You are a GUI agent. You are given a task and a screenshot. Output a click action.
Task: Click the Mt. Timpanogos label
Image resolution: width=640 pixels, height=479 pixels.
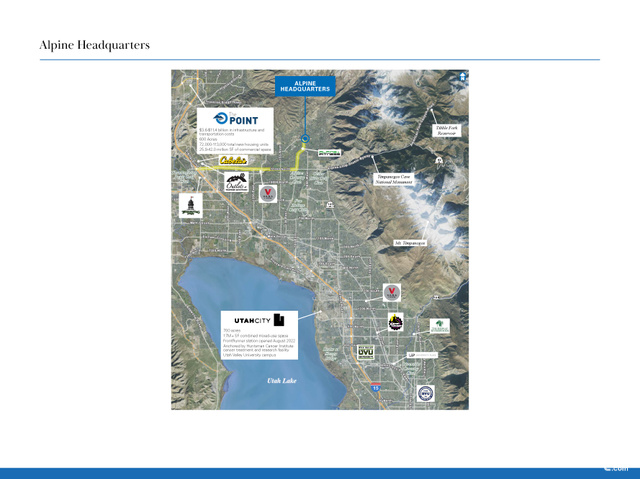[x=410, y=243]
